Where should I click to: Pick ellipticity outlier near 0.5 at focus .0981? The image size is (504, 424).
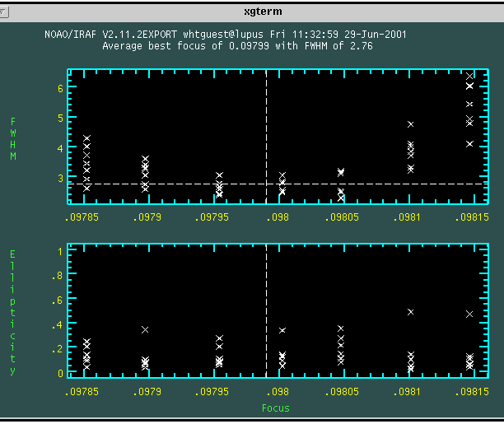(x=410, y=312)
